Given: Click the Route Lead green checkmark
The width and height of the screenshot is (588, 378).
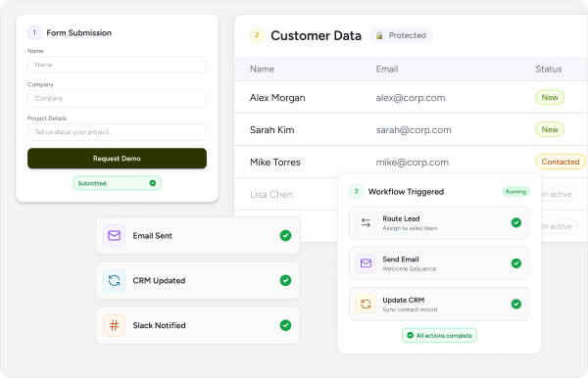Looking at the screenshot, I should (516, 223).
